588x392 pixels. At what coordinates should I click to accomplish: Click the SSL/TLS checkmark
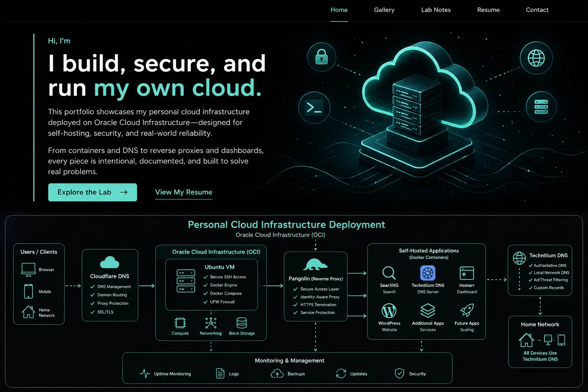click(x=92, y=312)
